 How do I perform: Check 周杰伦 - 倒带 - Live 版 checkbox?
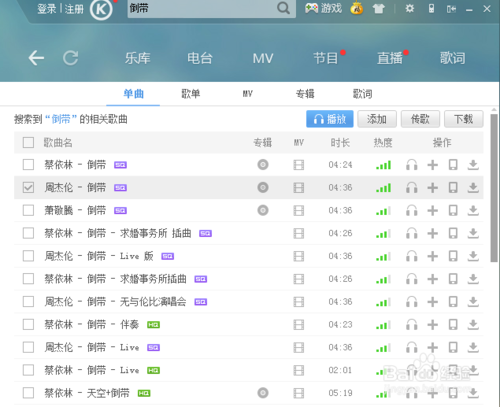[x=28, y=256]
